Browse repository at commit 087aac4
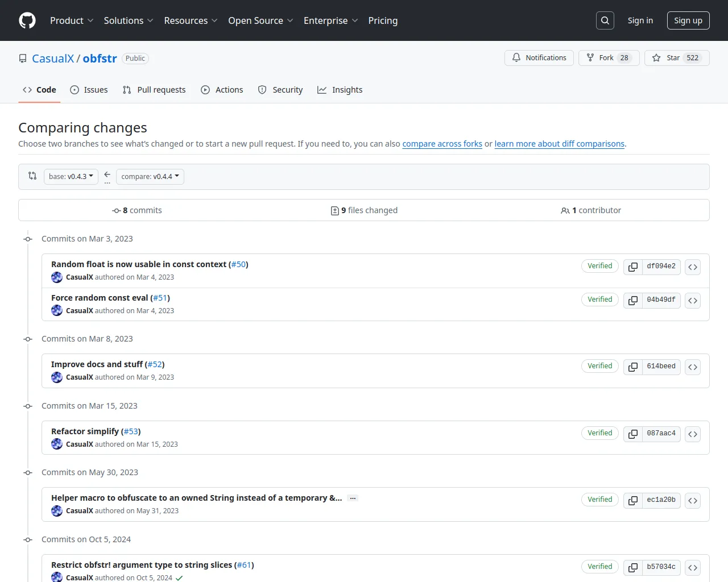The width and height of the screenshot is (728, 582). coord(693,434)
